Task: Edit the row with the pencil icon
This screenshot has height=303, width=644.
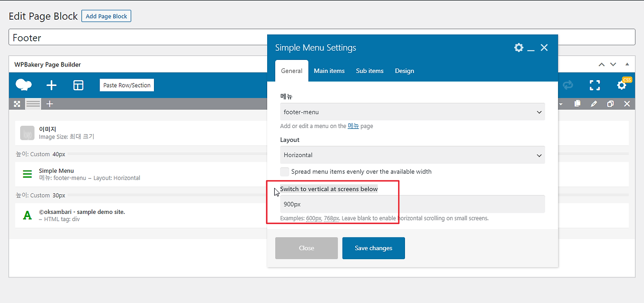Action: pos(594,104)
